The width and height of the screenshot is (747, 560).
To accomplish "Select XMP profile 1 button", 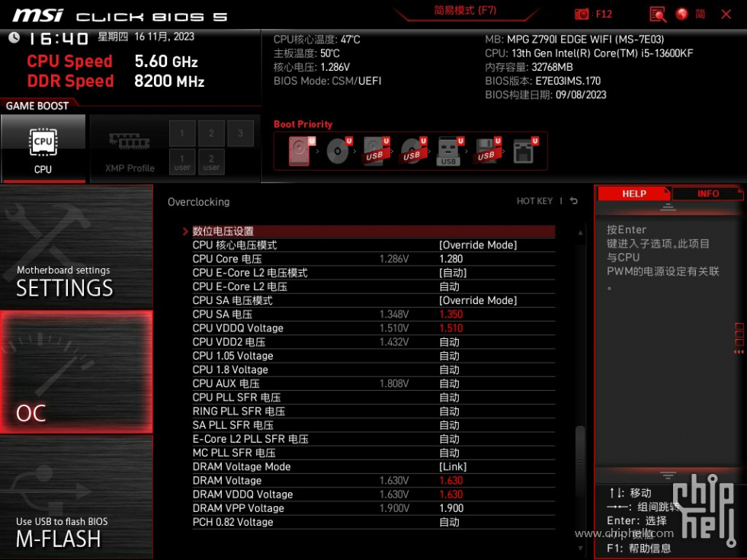I will (182, 133).
